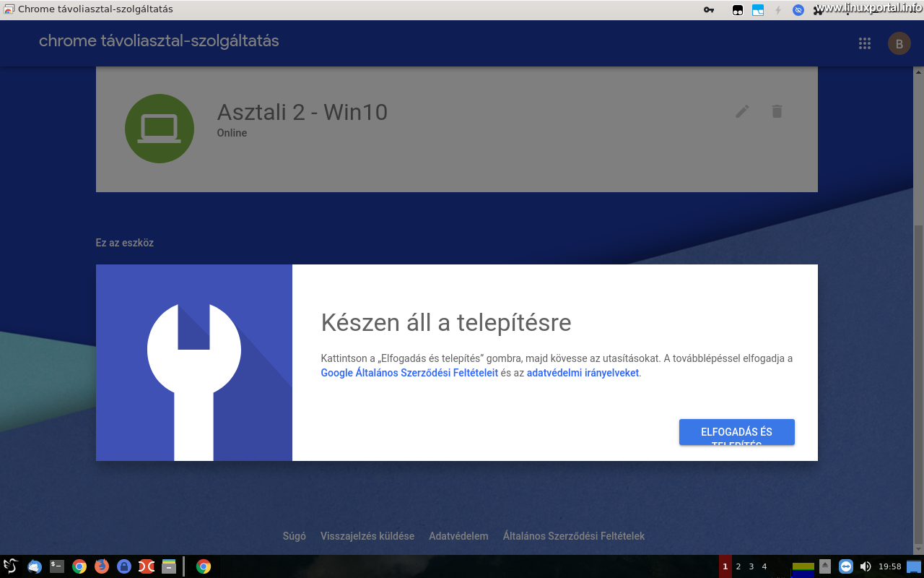Click the Asztali 2 - Win10 device name
The height and width of the screenshot is (578, 924).
click(302, 112)
